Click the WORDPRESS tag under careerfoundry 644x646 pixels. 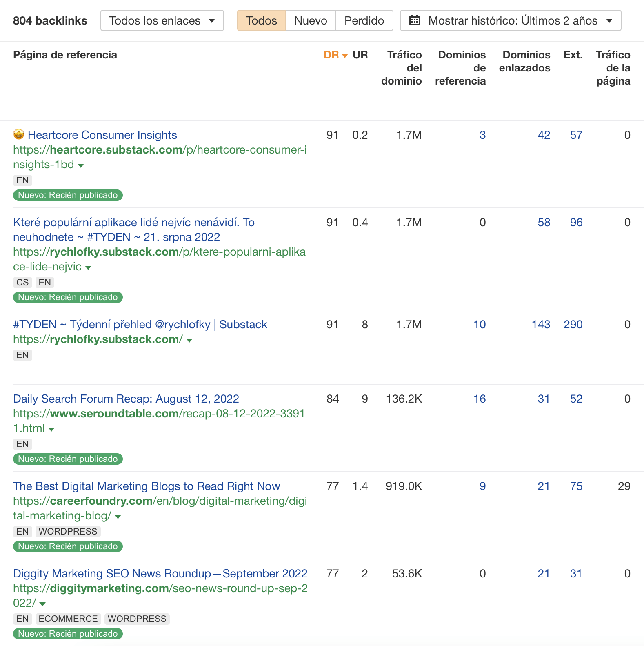pos(68,531)
